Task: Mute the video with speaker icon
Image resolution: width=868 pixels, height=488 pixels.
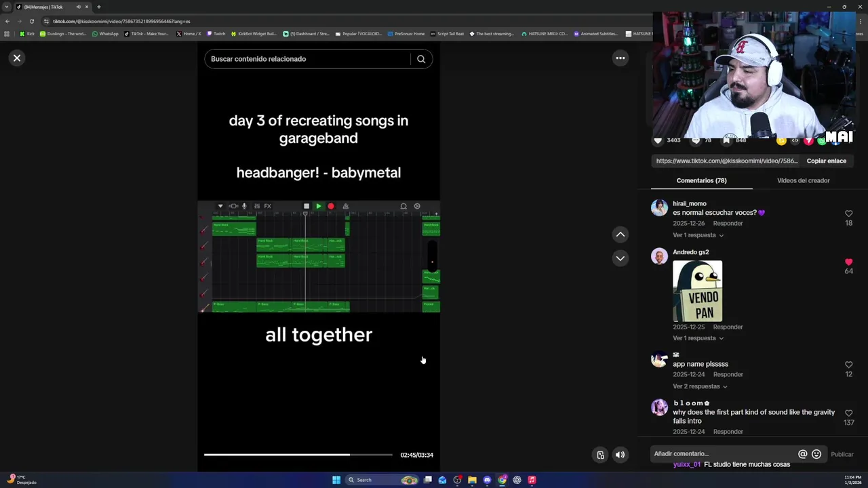Action: tap(620, 455)
